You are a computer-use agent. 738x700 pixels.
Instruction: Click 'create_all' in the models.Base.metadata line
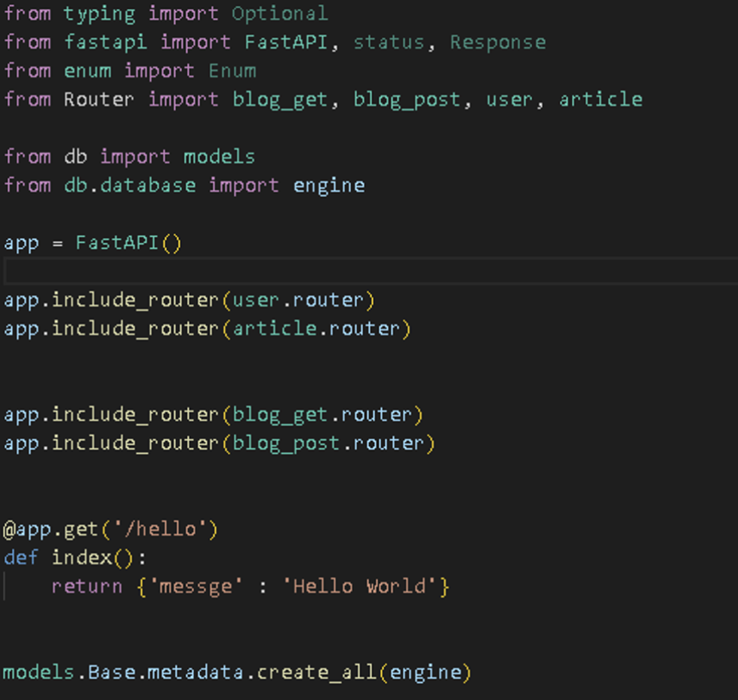317,673
